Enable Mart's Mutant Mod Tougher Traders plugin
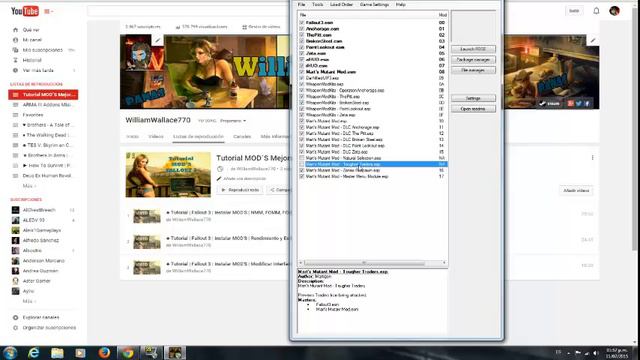The height and width of the screenshot is (360, 640). [302, 164]
